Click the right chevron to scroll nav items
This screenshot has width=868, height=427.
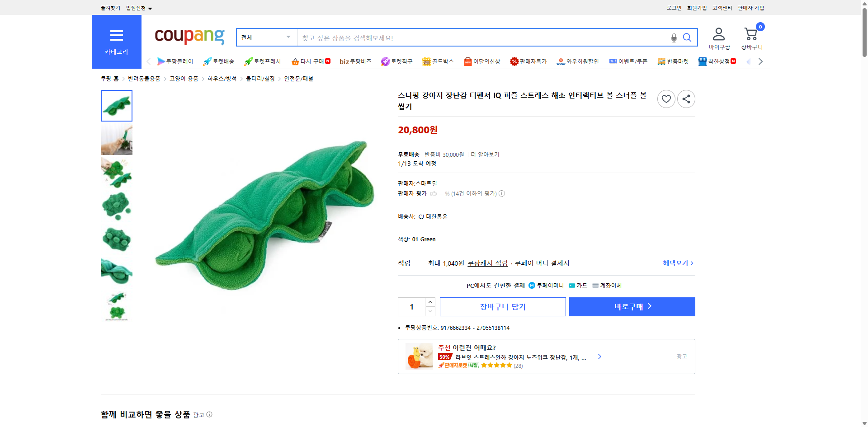(x=760, y=61)
